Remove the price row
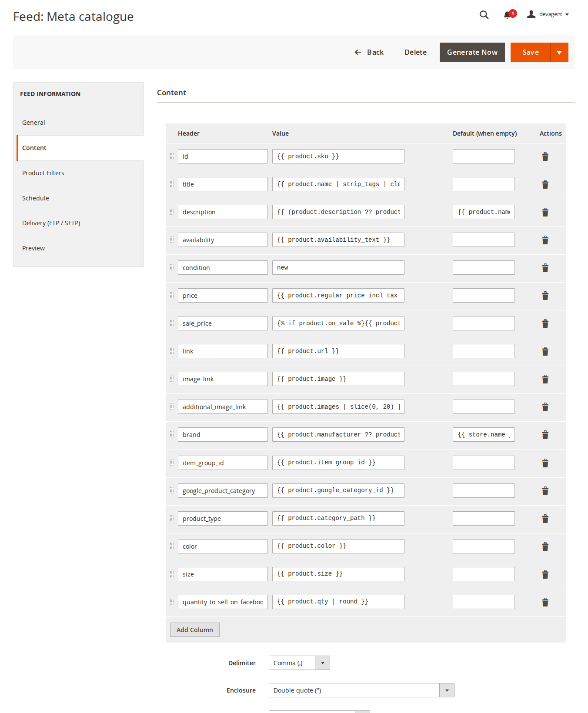Screen dimensions: 588x713 coord(545,296)
